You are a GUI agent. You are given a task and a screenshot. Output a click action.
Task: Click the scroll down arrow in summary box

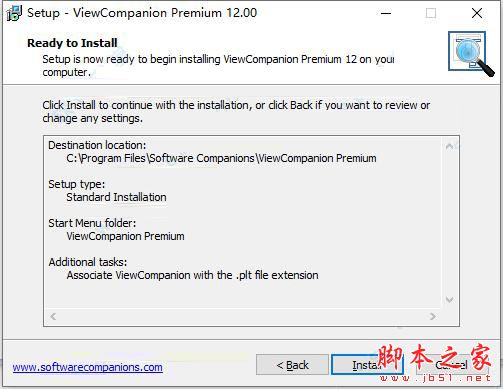coord(449,300)
